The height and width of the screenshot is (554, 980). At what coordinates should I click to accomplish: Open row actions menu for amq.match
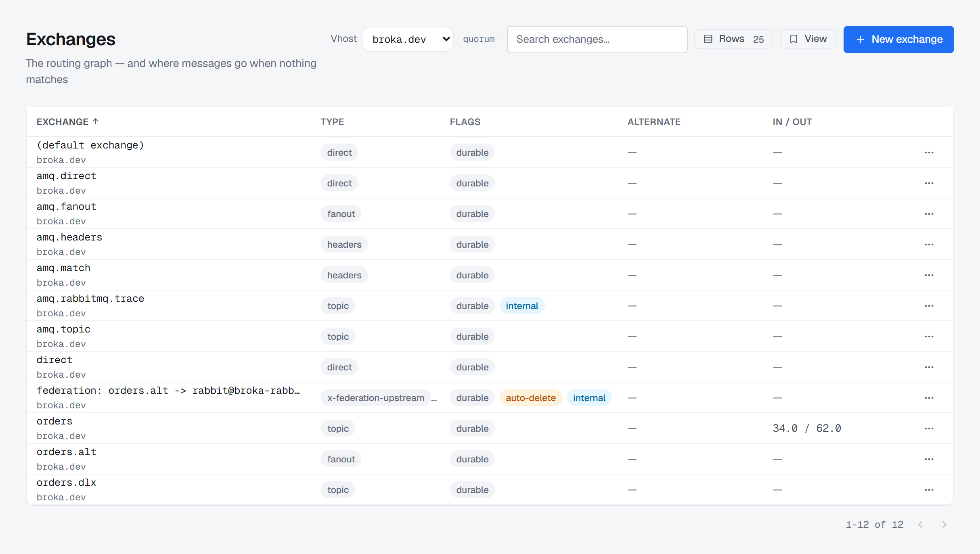pyautogui.click(x=929, y=275)
